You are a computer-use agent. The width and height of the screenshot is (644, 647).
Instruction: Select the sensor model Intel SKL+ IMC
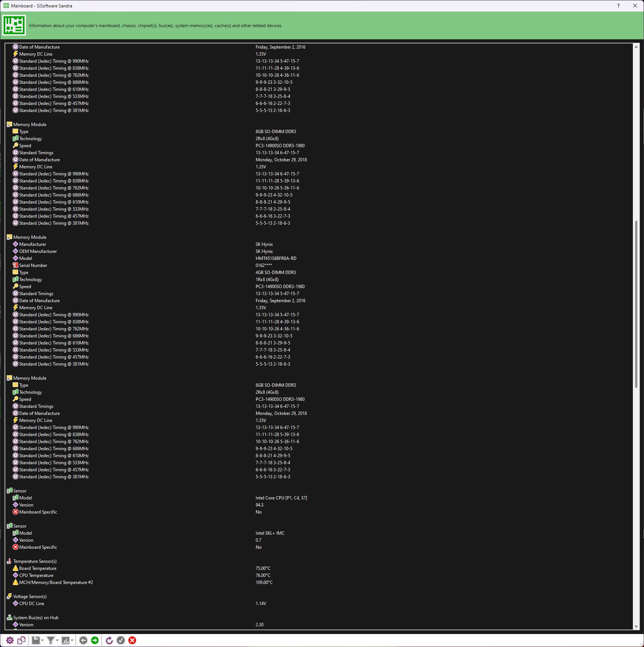click(x=270, y=533)
